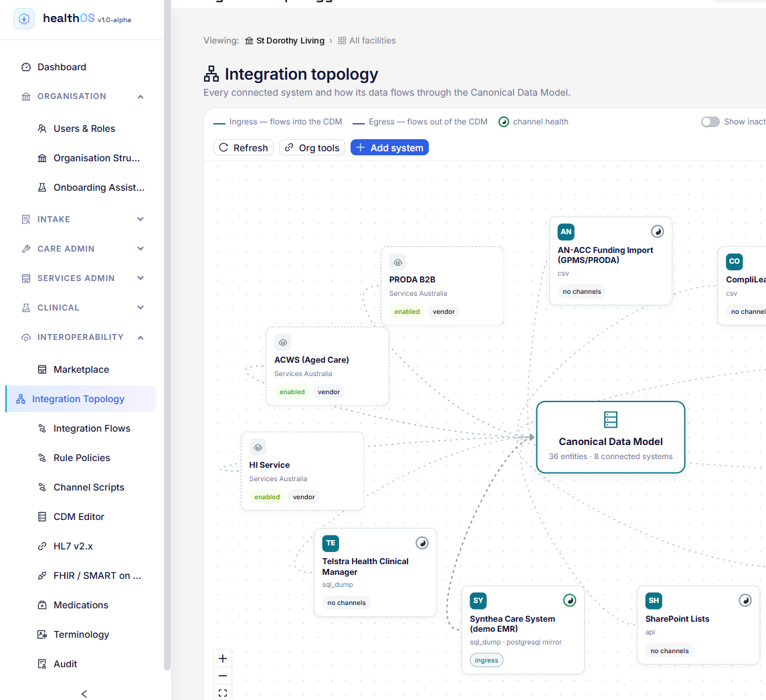Fit topology view to screen
Image resolution: width=766 pixels, height=700 pixels.
pyautogui.click(x=223, y=693)
